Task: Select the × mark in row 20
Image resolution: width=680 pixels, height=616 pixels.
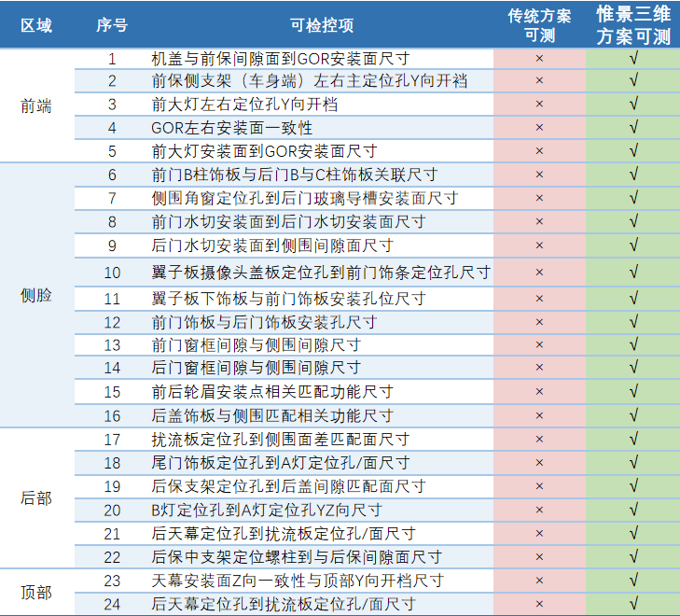Action: 539,510
